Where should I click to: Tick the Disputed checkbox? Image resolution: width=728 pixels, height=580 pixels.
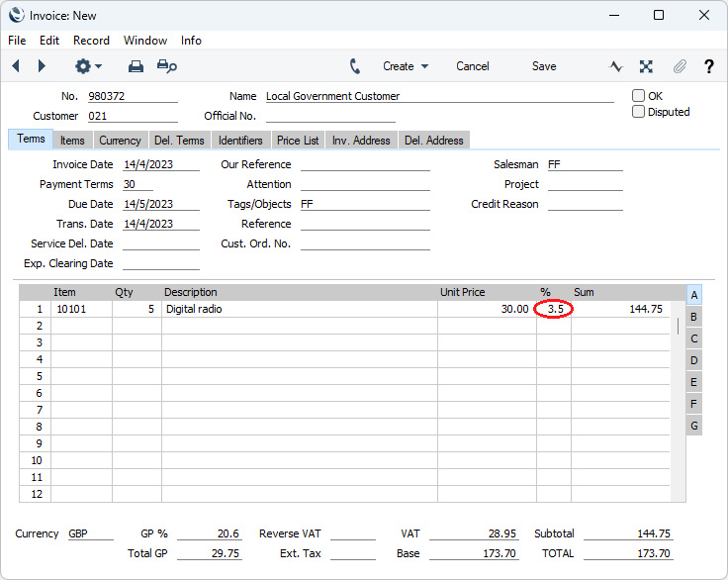(638, 112)
